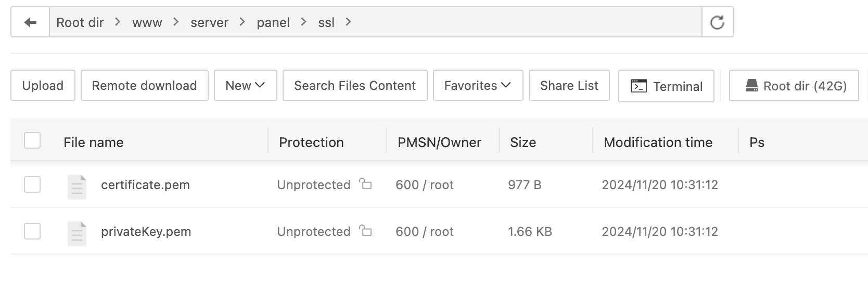This screenshot has width=868, height=292.
Task: Expand the Favorites dropdown
Action: tap(477, 86)
